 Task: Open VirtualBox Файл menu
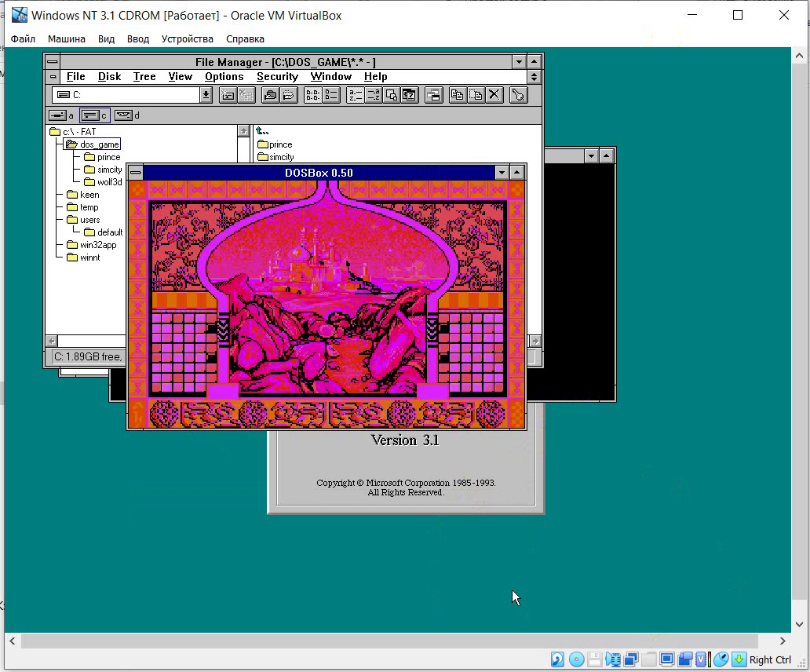tap(23, 38)
